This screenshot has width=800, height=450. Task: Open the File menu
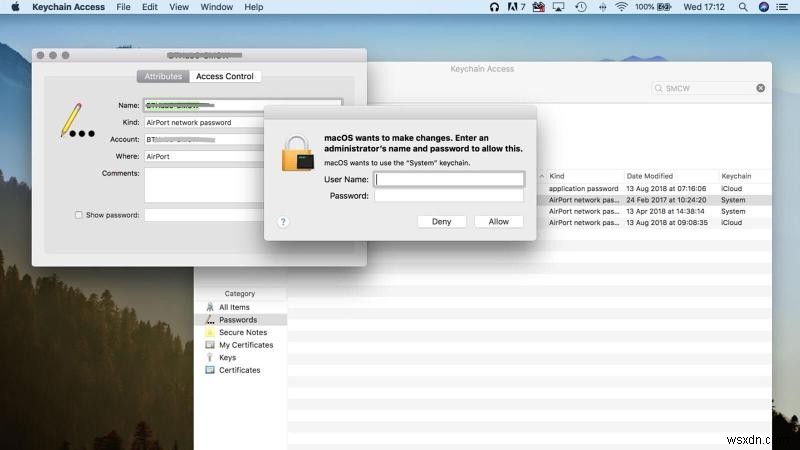pyautogui.click(x=123, y=7)
